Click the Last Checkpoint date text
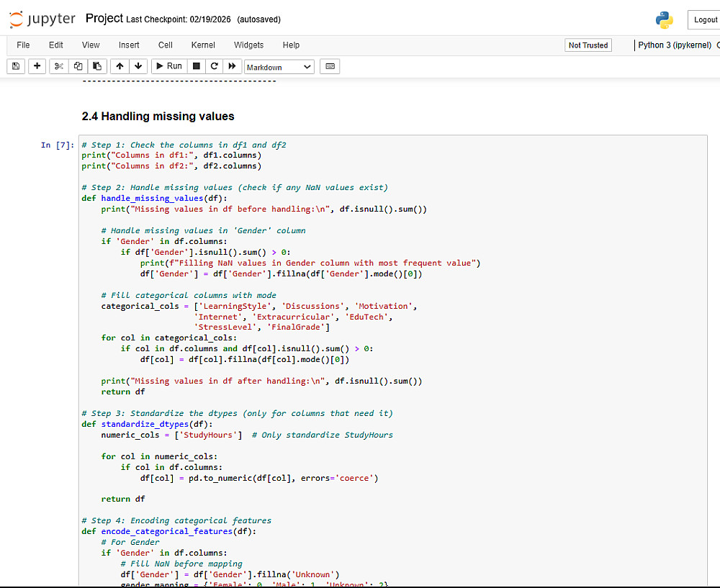The image size is (720, 588). click(178, 19)
